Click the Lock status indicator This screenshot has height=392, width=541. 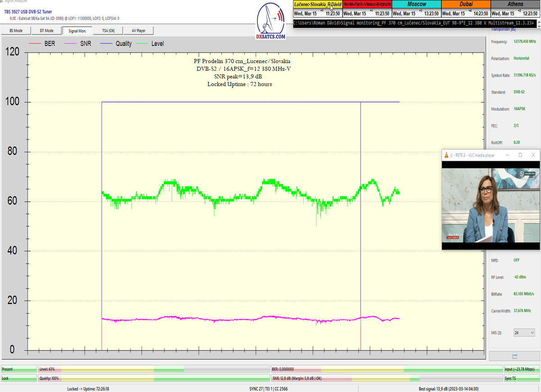point(18,378)
